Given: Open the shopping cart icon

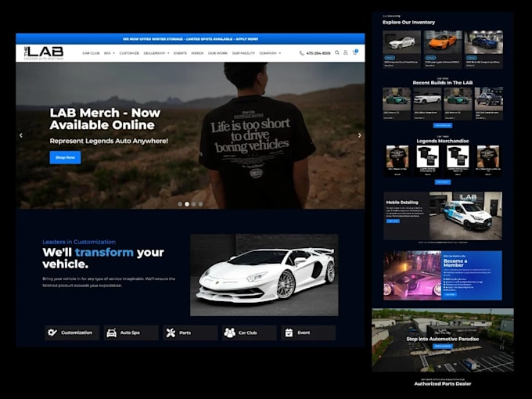Looking at the screenshot, I should point(354,52).
